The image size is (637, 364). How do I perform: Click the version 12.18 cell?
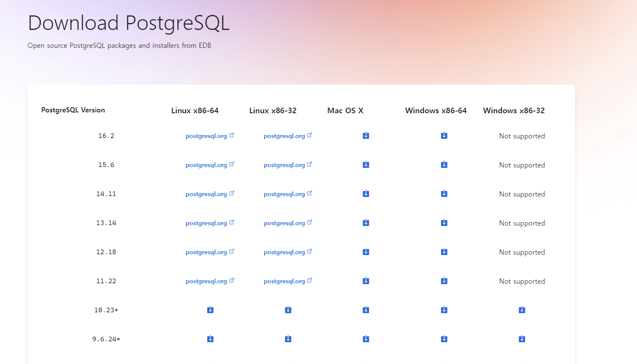pyautogui.click(x=106, y=252)
